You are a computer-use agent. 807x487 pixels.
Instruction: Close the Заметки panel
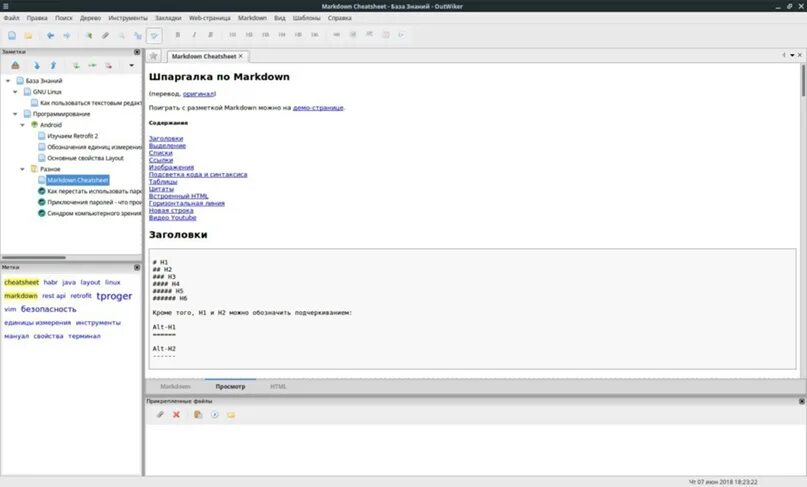click(137, 52)
